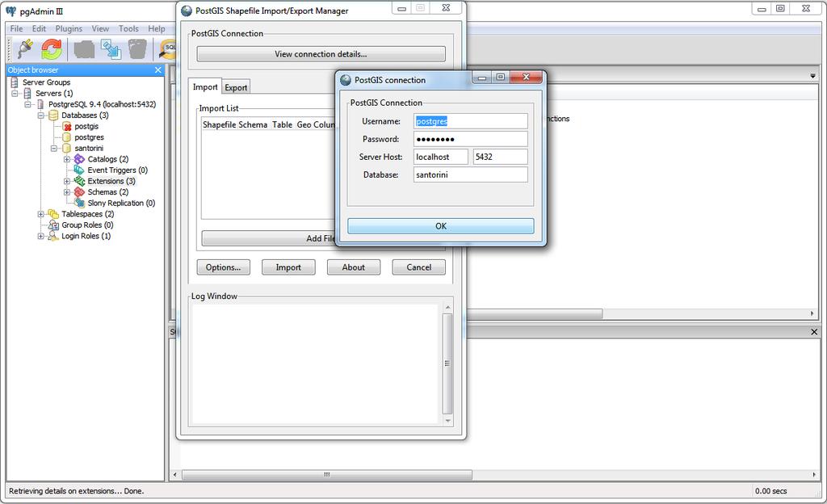Image resolution: width=827 pixels, height=504 pixels.
Task: Open the Tools menu
Action: pos(128,28)
